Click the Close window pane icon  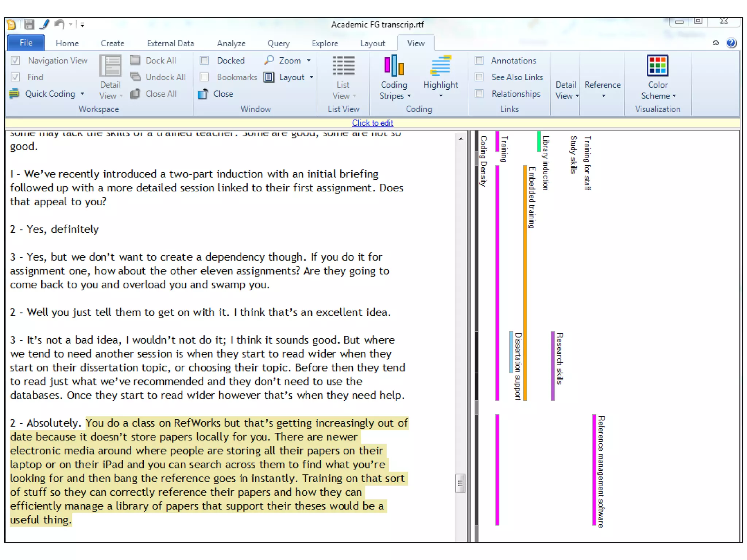pos(203,94)
